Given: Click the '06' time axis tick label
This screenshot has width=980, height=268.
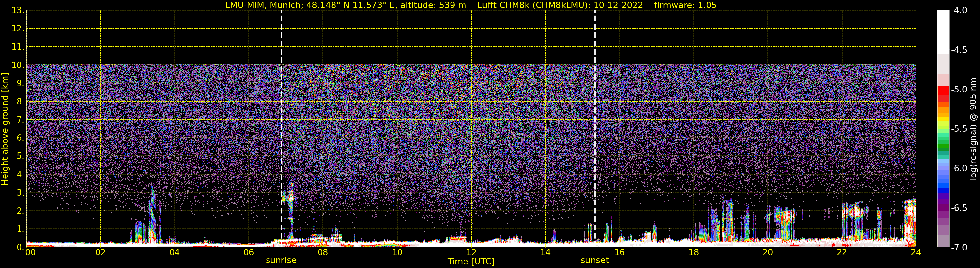Looking at the screenshot, I should click(249, 252).
